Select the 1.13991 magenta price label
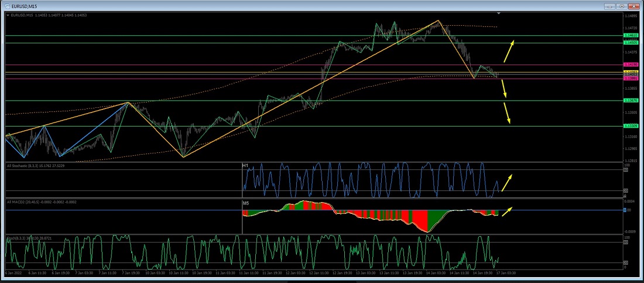The height and width of the screenshot is (283, 644). click(631, 79)
